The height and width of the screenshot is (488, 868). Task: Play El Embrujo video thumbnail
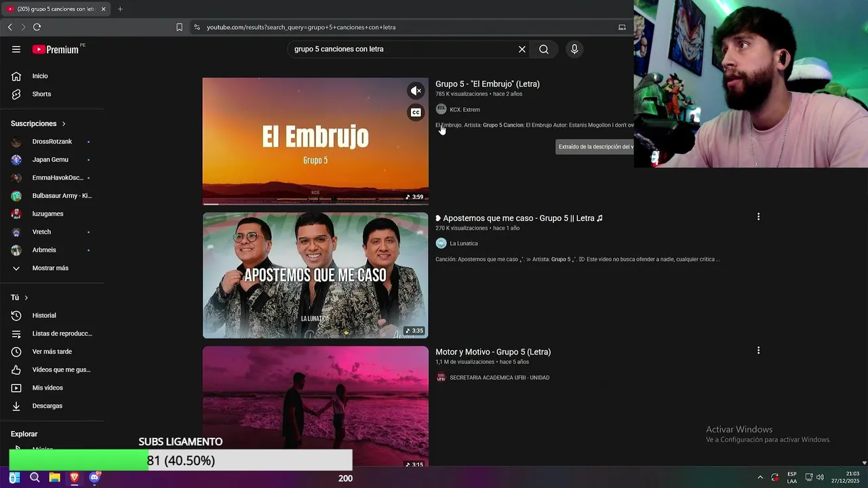point(315,141)
